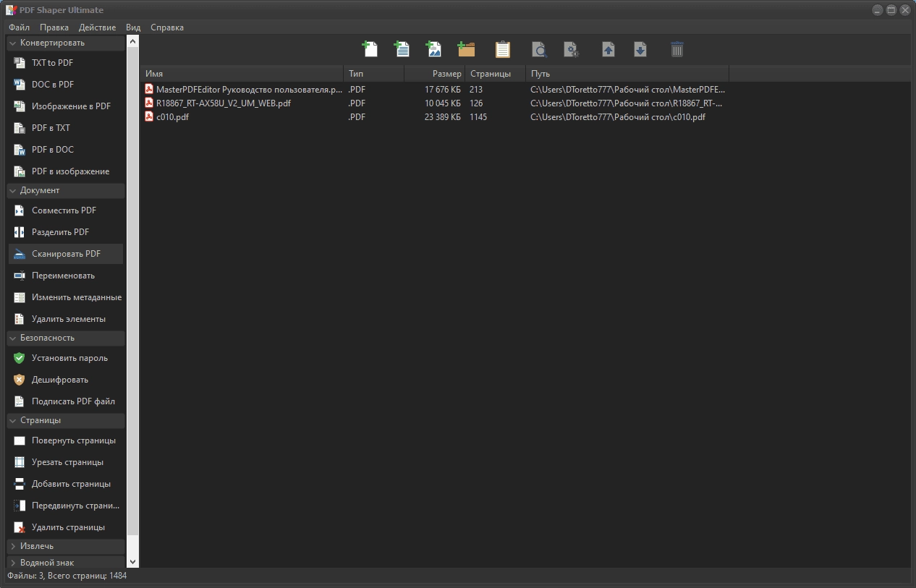This screenshot has height=588, width=916.
Task: Expand the Извлечь section
Action: coord(66,546)
